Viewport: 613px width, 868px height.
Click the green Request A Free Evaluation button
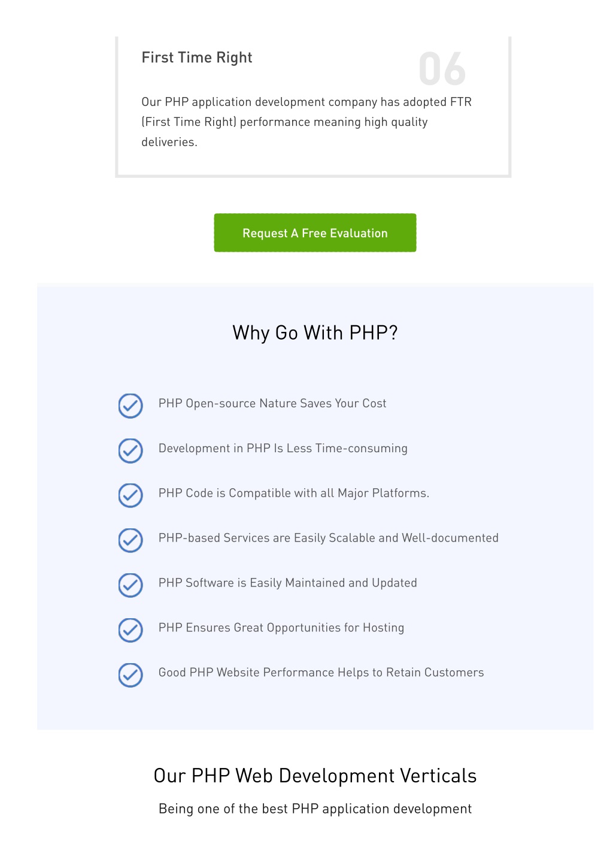pyautogui.click(x=315, y=232)
